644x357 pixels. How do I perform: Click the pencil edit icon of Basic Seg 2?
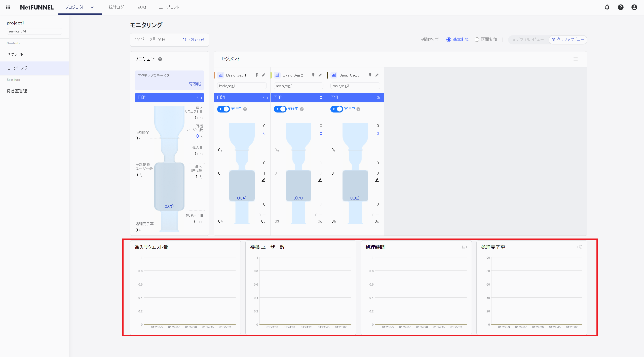tap(320, 75)
